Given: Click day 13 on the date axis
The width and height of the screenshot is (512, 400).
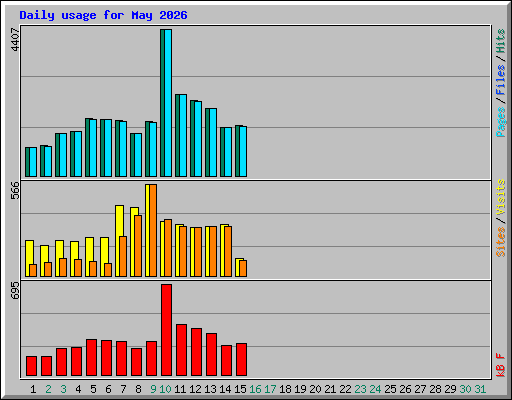Looking at the screenshot, I should (x=210, y=389).
